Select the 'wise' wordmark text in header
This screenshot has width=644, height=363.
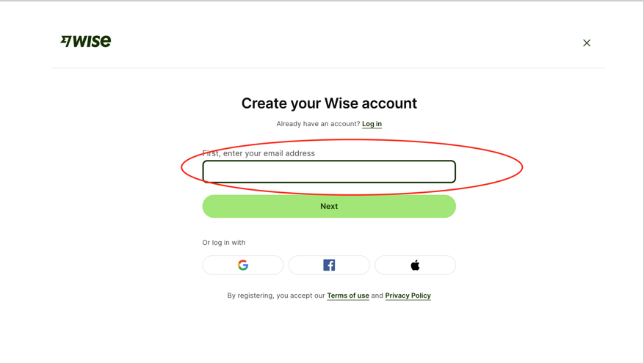[x=93, y=42]
